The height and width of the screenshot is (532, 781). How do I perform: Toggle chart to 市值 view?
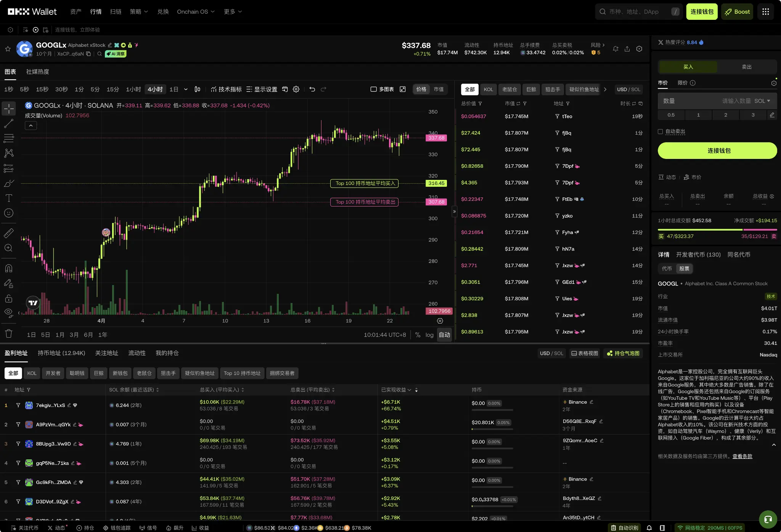(x=439, y=89)
